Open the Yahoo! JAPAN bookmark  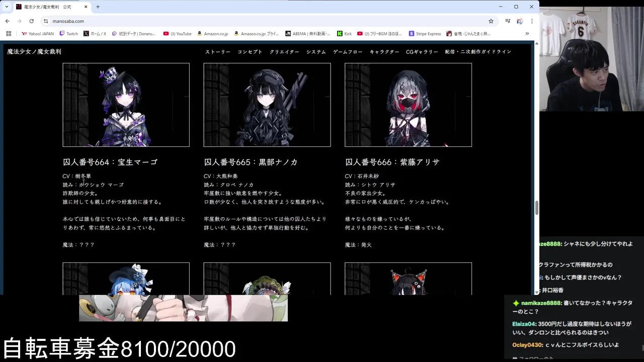click(38, 34)
